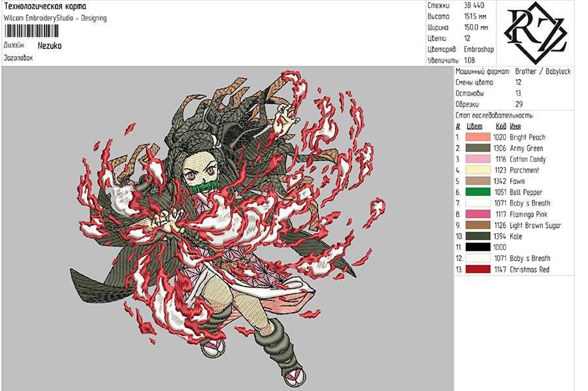
Task: Click the 'Технологическая карта' heading
Action: pyautogui.click(x=45, y=7)
